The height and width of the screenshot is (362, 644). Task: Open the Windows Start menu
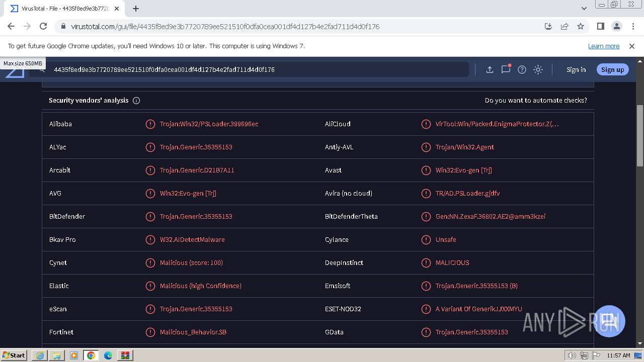(14, 355)
